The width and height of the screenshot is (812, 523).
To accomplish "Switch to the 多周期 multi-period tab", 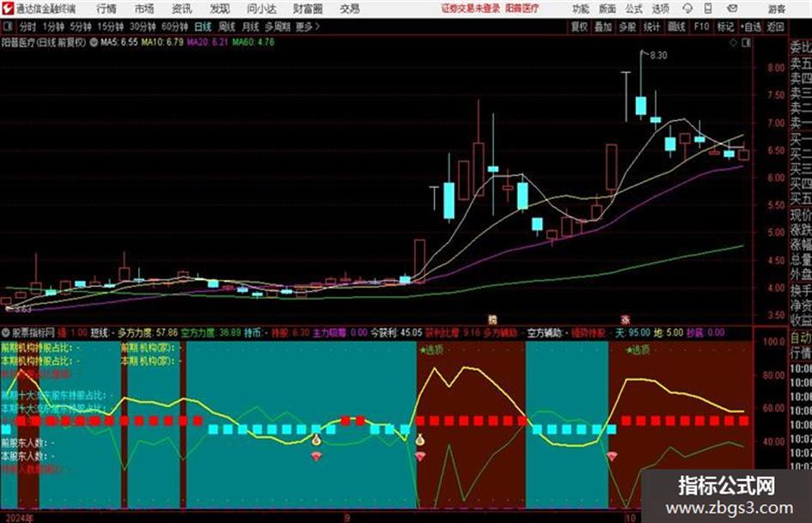I will [278, 27].
